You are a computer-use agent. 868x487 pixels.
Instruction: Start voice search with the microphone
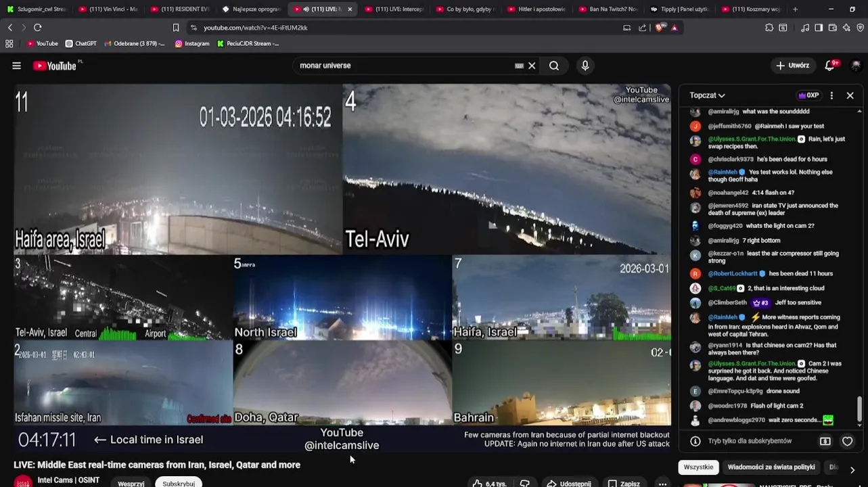coord(585,66)
